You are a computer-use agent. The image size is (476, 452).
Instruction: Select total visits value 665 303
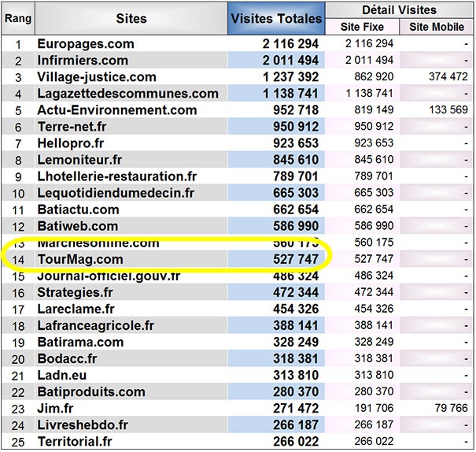click(x=296, y=193)
